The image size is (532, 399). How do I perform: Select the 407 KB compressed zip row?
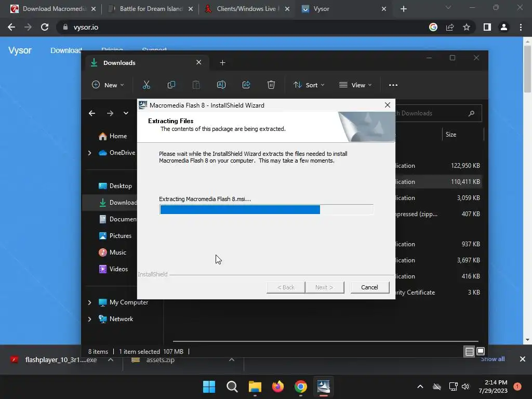click(438, 214)
